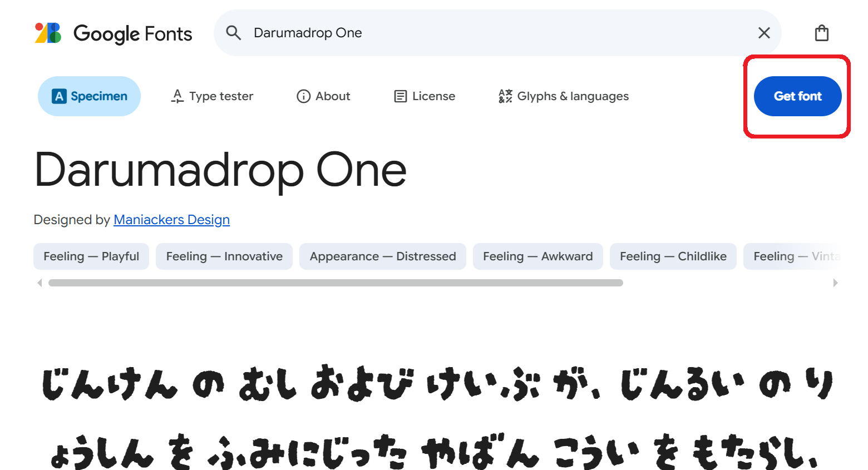Open the License tab
This screenshot has width=868, height=470.
click(425, 96)
